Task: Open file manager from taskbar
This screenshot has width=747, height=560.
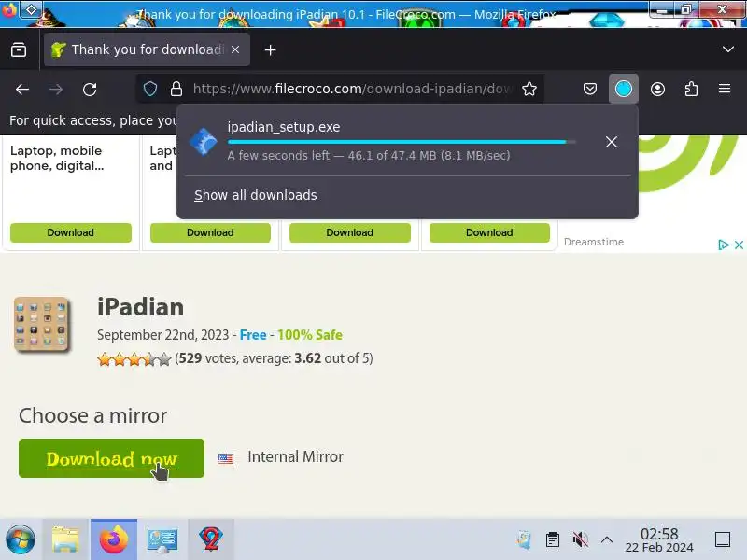Action: point(65,539)
